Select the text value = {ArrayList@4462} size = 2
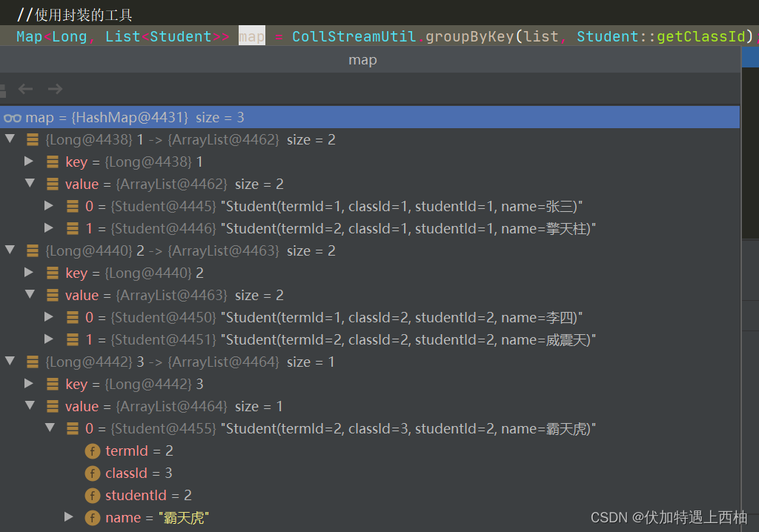759x532 pixels. (x=174, y=184)
